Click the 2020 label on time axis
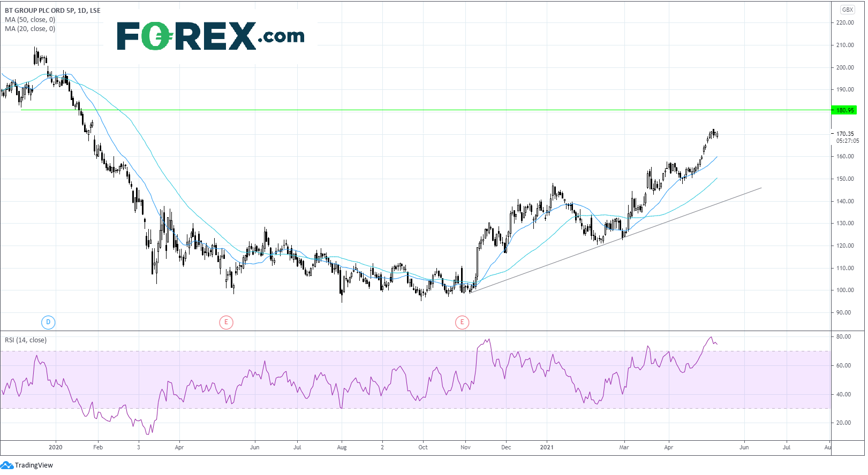 click(x=55, y=447)
